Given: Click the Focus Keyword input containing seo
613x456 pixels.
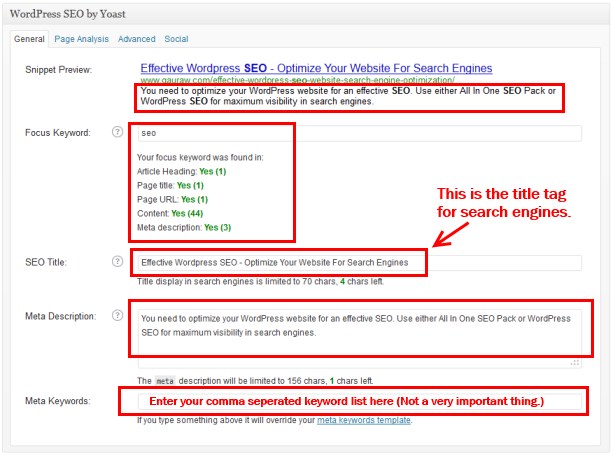Looking at the screenshot, I should 360,133.
